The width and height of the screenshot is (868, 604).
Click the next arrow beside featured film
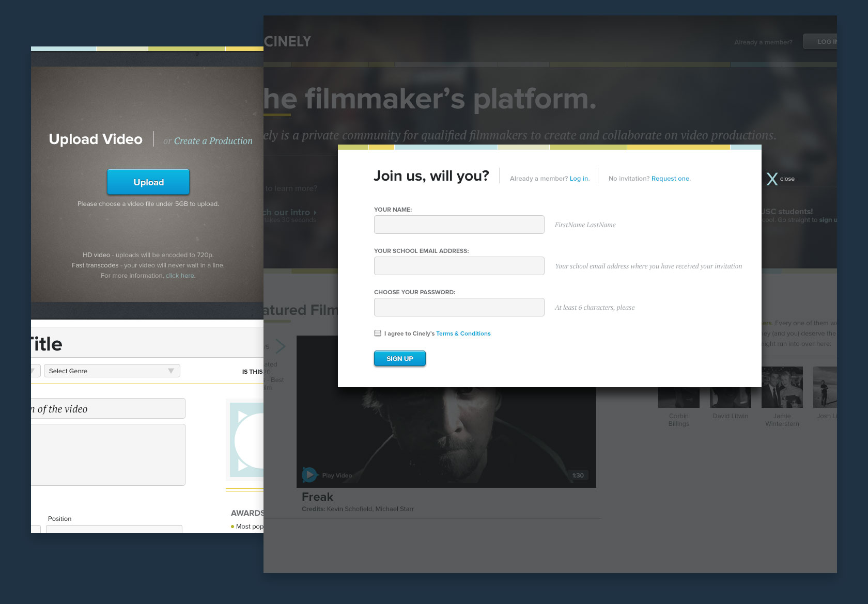[281, 346]
